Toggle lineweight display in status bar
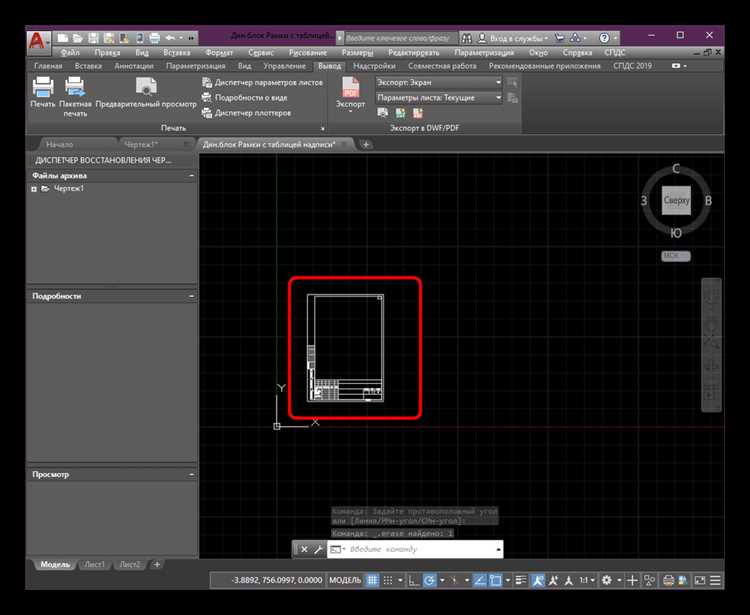This screenshot has width=750, height=615. click(x=521, y=581)
